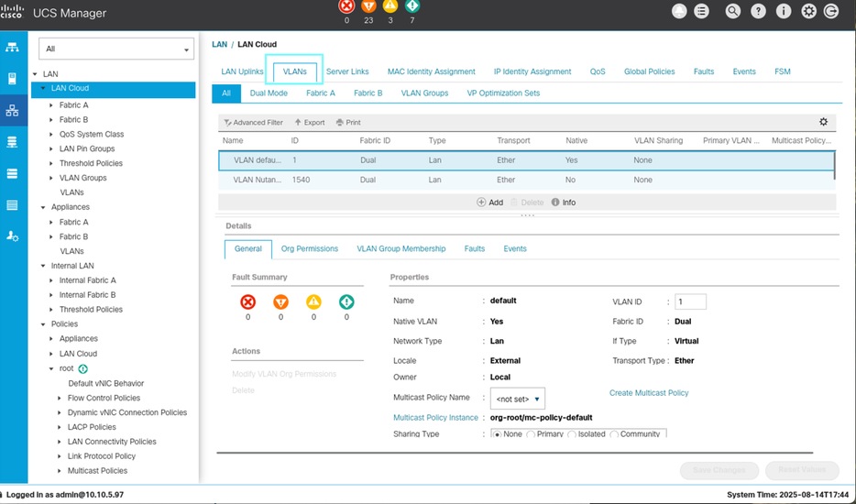This screenshot has height=504, width=856.
Task: Click into VLAN ID field
Action: click(x=690, y=301)
